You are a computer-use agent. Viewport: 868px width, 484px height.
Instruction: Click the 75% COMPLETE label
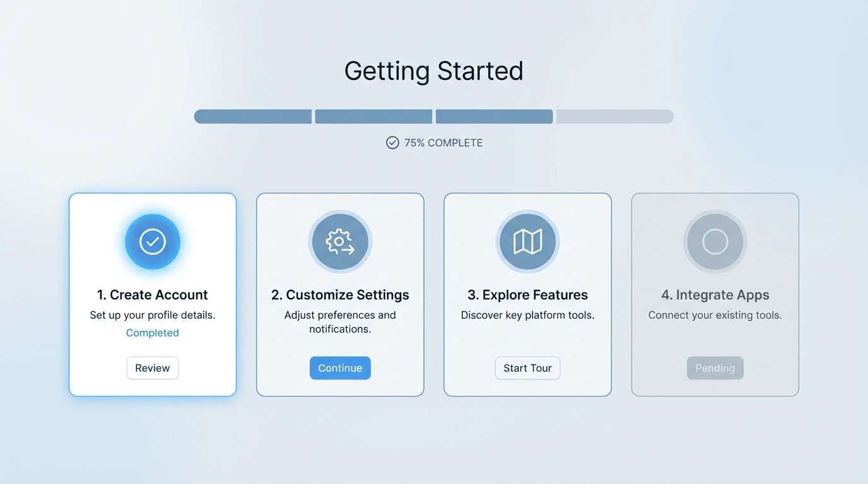point(443,142)
